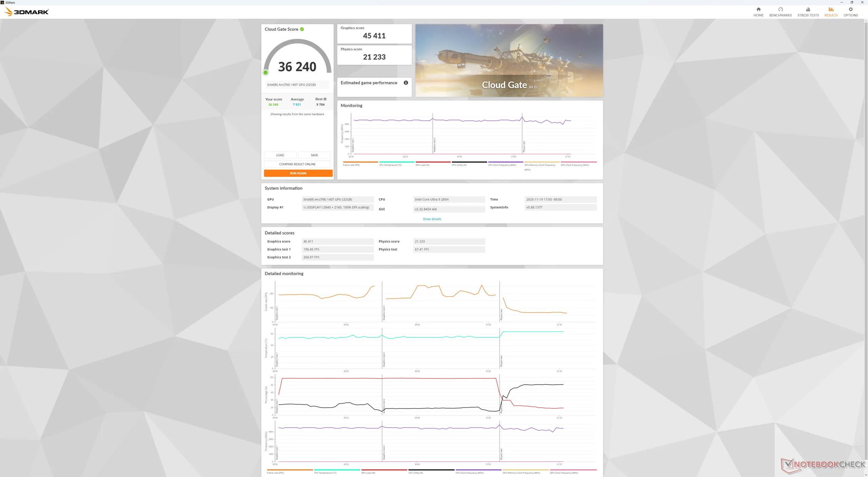
Task: Go to Benchmarks section
Action: 780,12
